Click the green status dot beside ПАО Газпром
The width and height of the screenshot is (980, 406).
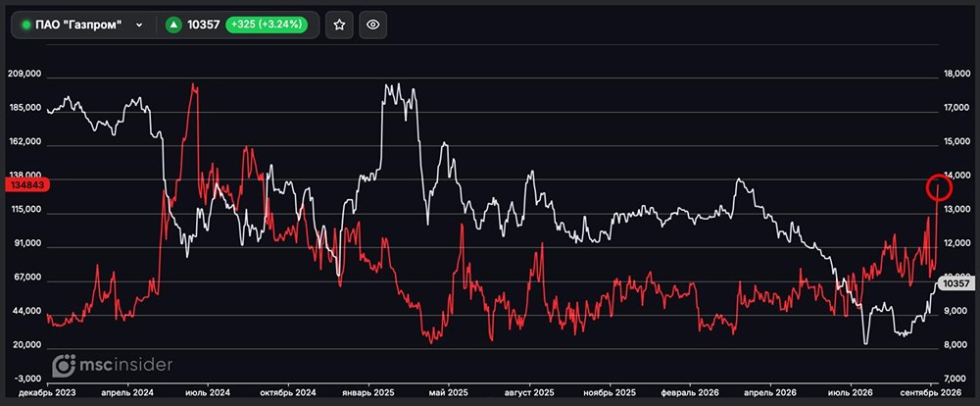26,25
